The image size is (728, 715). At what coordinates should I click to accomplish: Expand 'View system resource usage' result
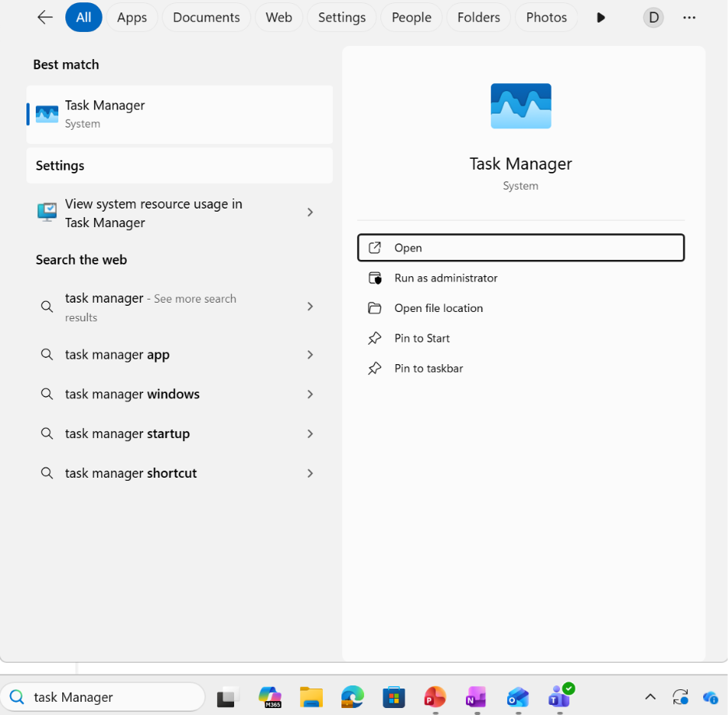(310, 212)
